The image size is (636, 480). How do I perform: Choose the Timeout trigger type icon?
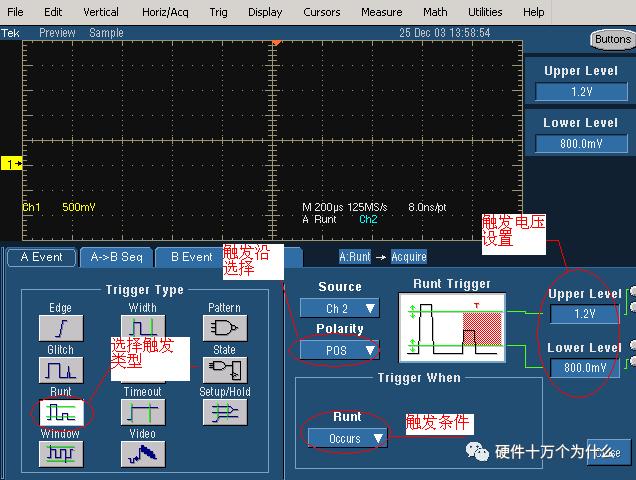coord(143,412)
